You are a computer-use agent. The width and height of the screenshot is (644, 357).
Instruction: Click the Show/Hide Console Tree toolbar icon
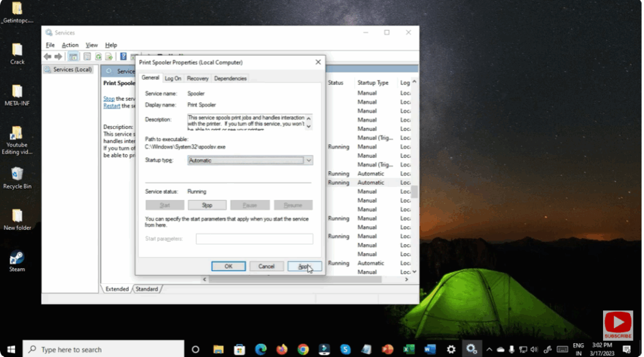[74, 57]
